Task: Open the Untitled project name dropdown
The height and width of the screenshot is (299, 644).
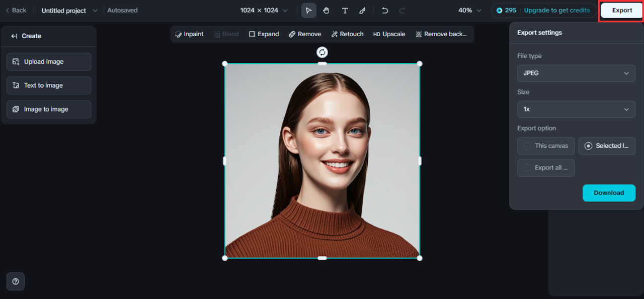Action: (69, 11)
